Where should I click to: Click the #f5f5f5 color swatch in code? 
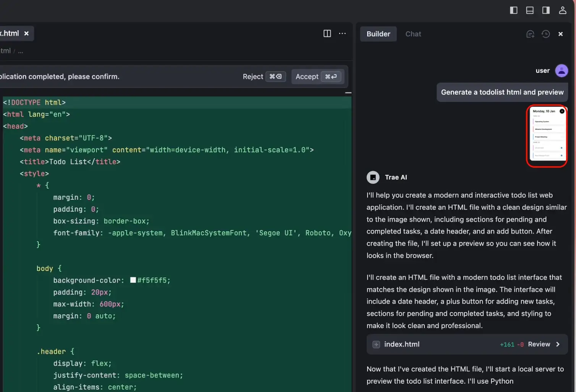point(133,280)
